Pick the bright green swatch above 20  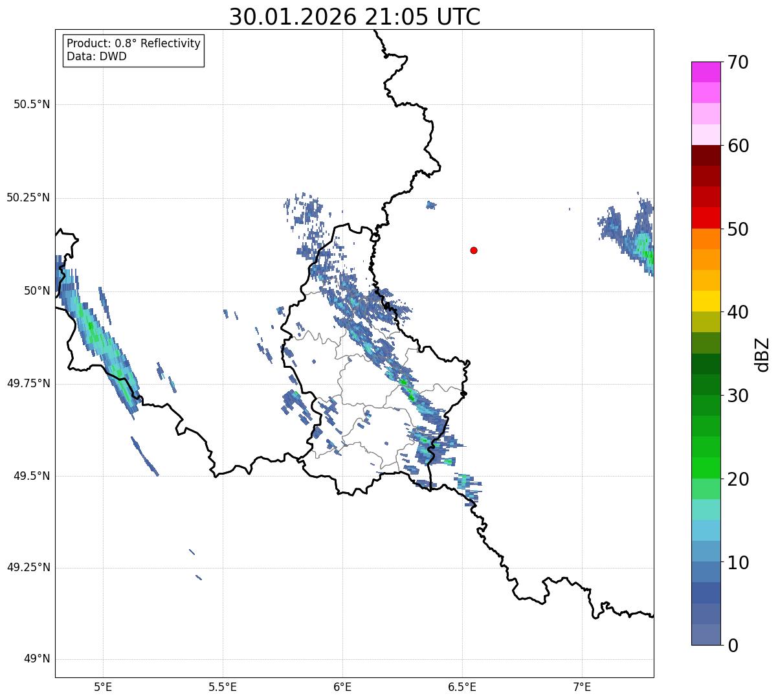(x=706, y=468)
